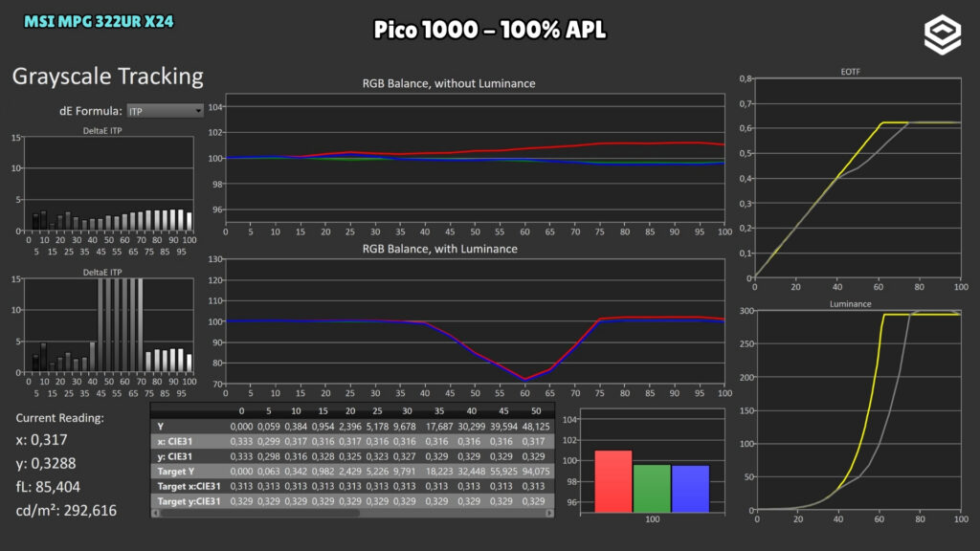This screenshot has width=980, height=551.
Task: Select the 'Target x:CIE31' row header
Action: click(x=189, y=487)
